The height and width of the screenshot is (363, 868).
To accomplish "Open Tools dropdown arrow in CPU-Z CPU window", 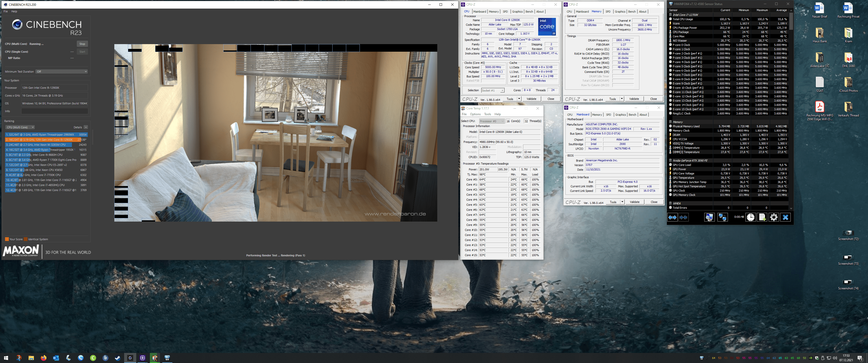I will coord(519,99).
